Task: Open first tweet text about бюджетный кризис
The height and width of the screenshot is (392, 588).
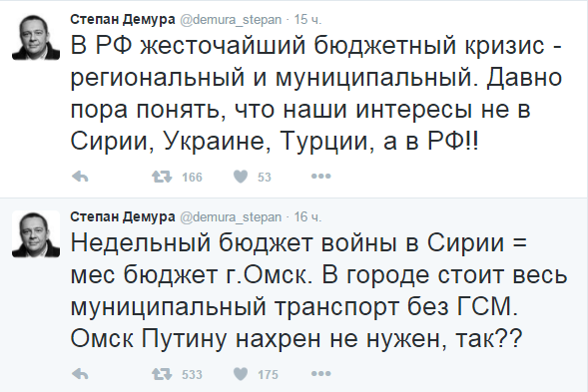Action: coord(316,93)
